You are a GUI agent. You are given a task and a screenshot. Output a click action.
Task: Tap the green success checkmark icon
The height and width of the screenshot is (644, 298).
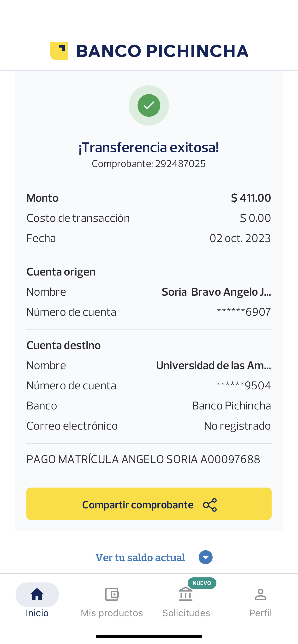149,105
